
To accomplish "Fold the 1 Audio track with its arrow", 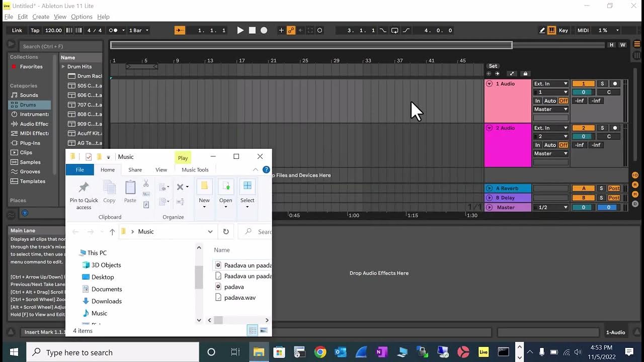I will (x=489, y=84).
